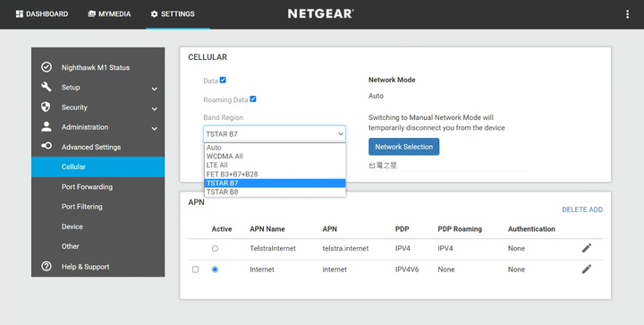The image size is (644, 325).
Task: Click the Security shield icon
Action: [46, 107]
